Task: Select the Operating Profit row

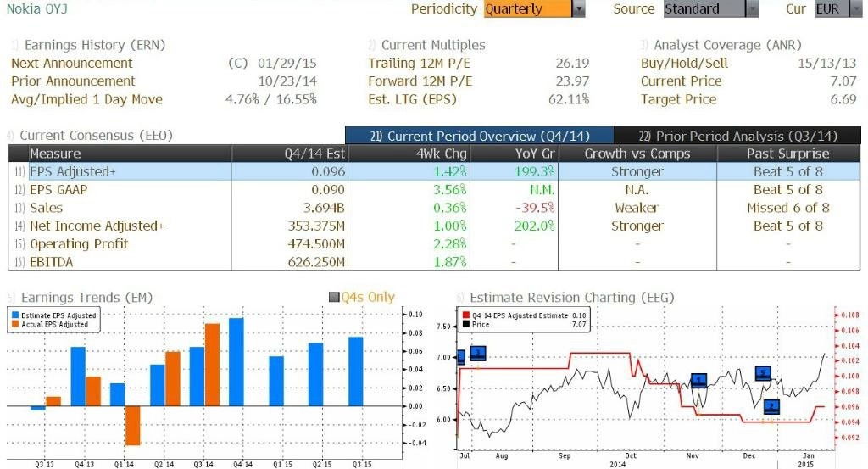Action: pos(435,244)
